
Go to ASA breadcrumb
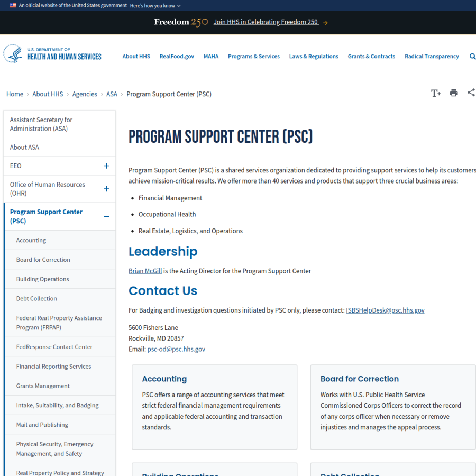(x=112, y=94)
